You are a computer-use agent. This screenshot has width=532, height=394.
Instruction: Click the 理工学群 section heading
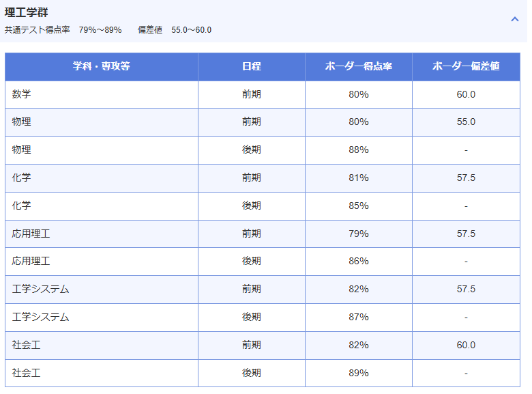pyautogui.click(x=27, y=12)
